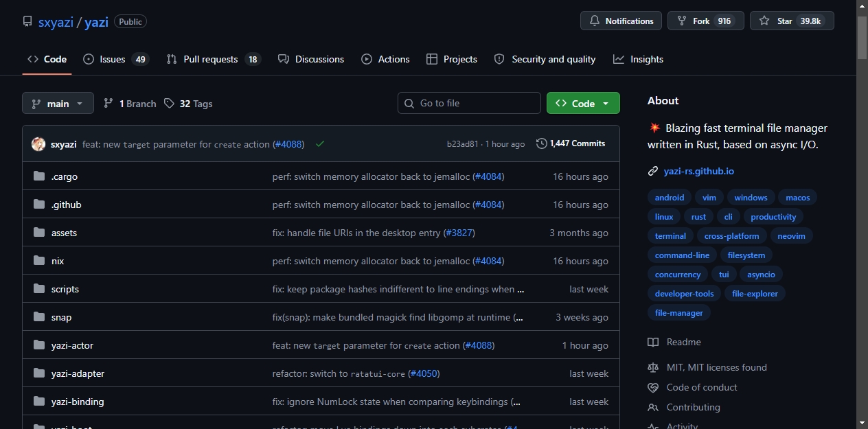Click the neovim topic tag
The image size is (868, 429).
coord(791,236)
